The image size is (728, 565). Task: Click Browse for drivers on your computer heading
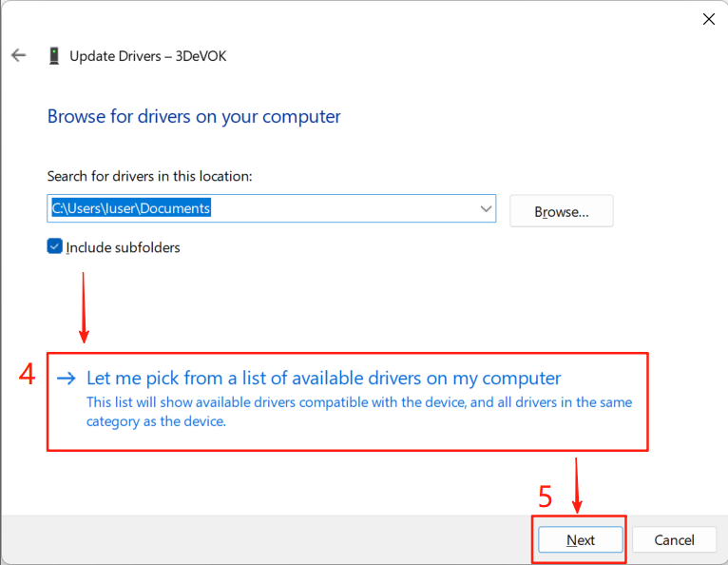click(194, 117)
